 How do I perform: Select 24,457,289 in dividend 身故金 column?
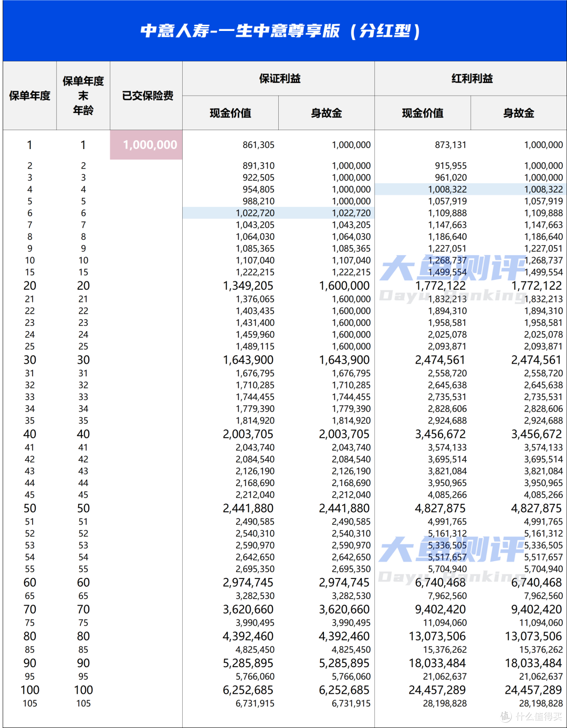coord(533,690)
